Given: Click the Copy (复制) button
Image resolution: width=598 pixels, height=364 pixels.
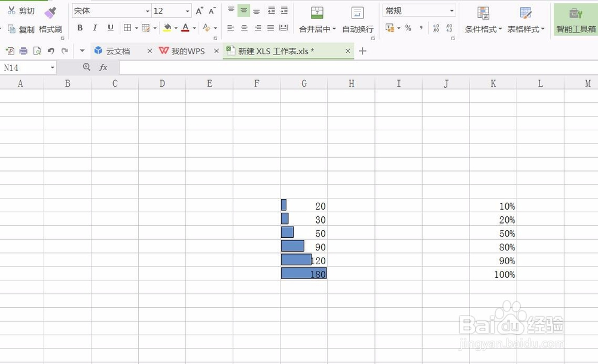Looking at the screenshot, I should [21, 29].
